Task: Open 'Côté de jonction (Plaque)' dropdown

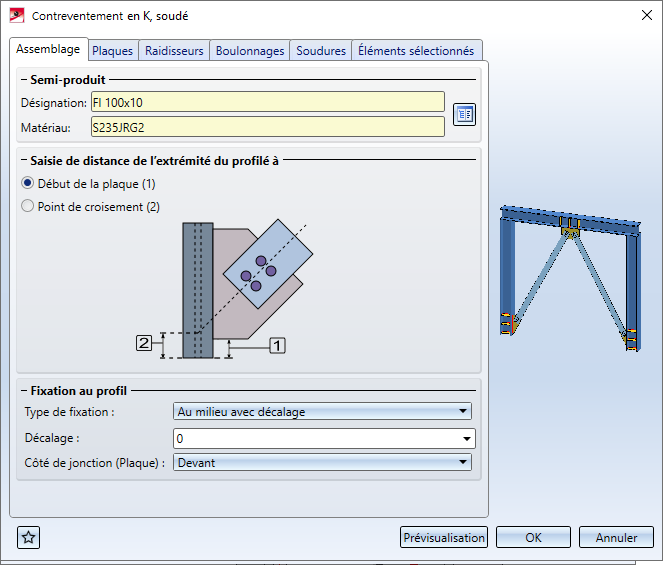Action: pyautogui.click(x=322, y=462)
